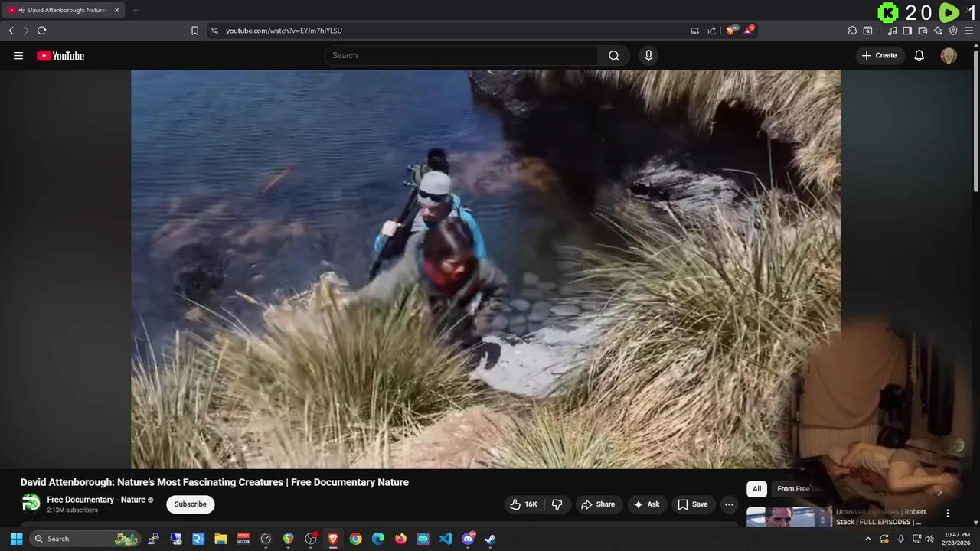Open Leo AI sparkle icon

click(938, 31)
